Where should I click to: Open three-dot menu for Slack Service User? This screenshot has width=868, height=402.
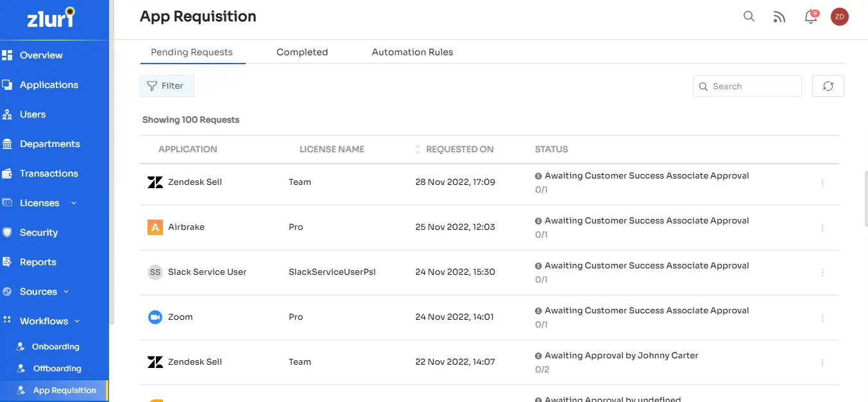point(822,273)
